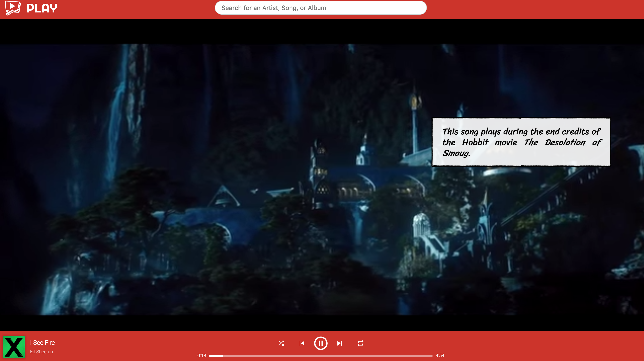Viewport: 644px width, 361px height.
Task: Open the green X album art thumbnail
Action: [x=14, y=347]
